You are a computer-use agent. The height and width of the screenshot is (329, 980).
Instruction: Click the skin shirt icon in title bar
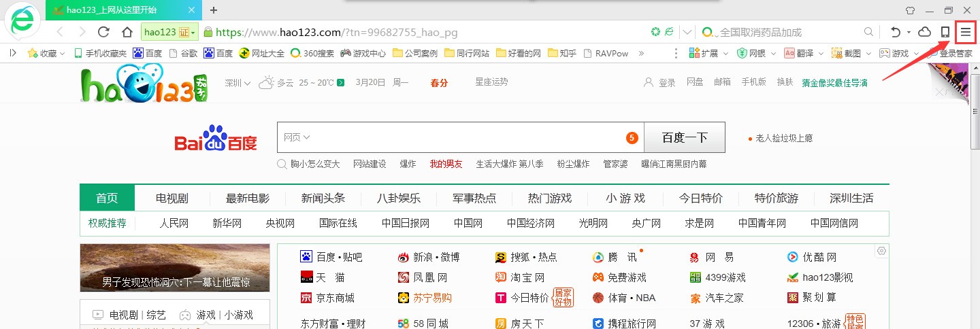tap(910, 10)
